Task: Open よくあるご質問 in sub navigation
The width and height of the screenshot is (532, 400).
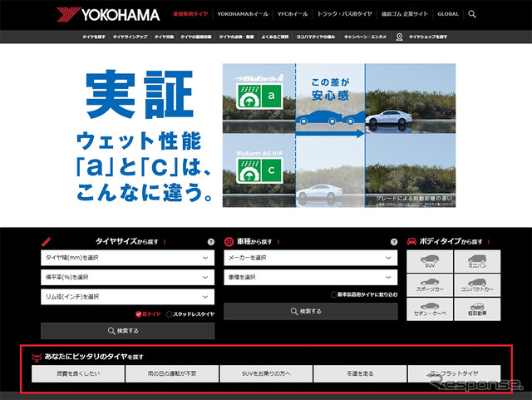Action: [x=275, y=37]
